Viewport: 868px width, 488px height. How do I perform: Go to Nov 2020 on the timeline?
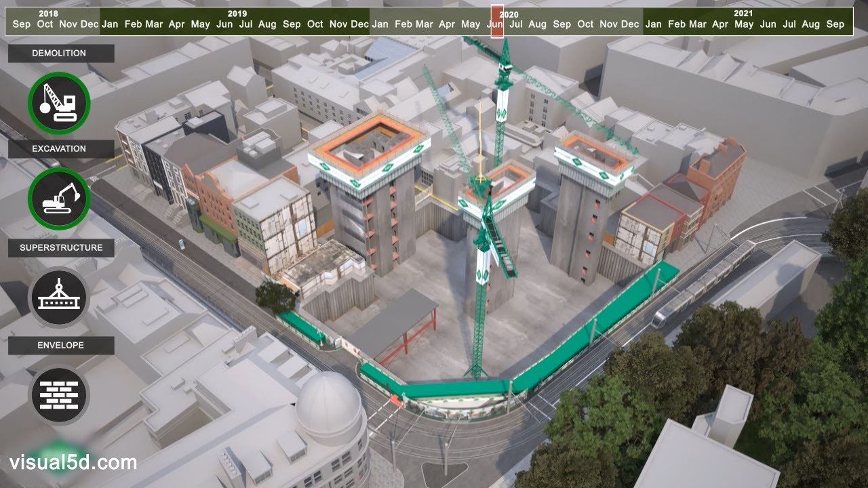609,24
